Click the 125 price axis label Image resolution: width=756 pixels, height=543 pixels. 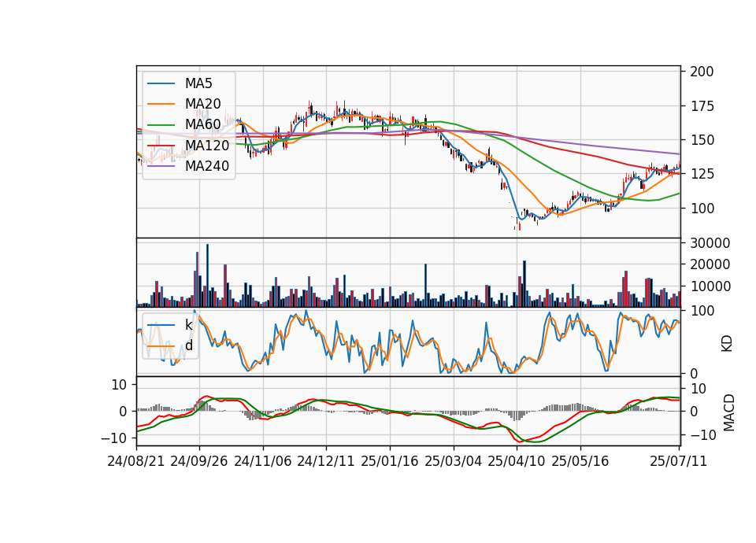pos(702,174)
